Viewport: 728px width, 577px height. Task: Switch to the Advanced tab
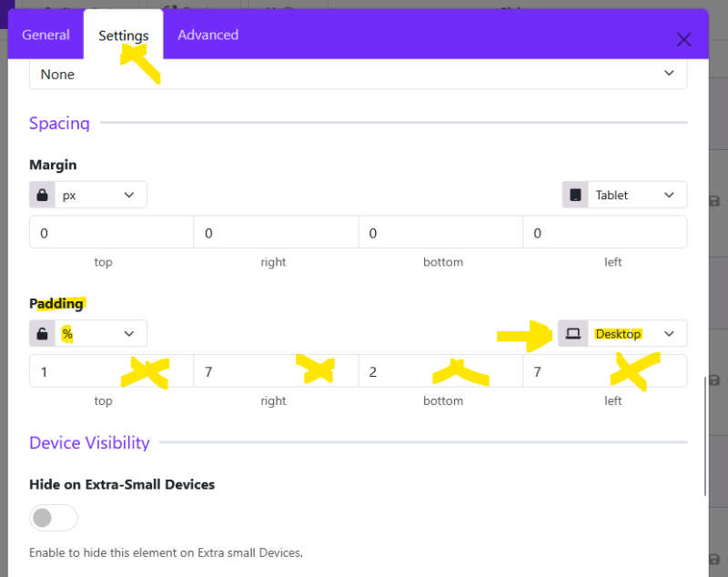(208, 35)
